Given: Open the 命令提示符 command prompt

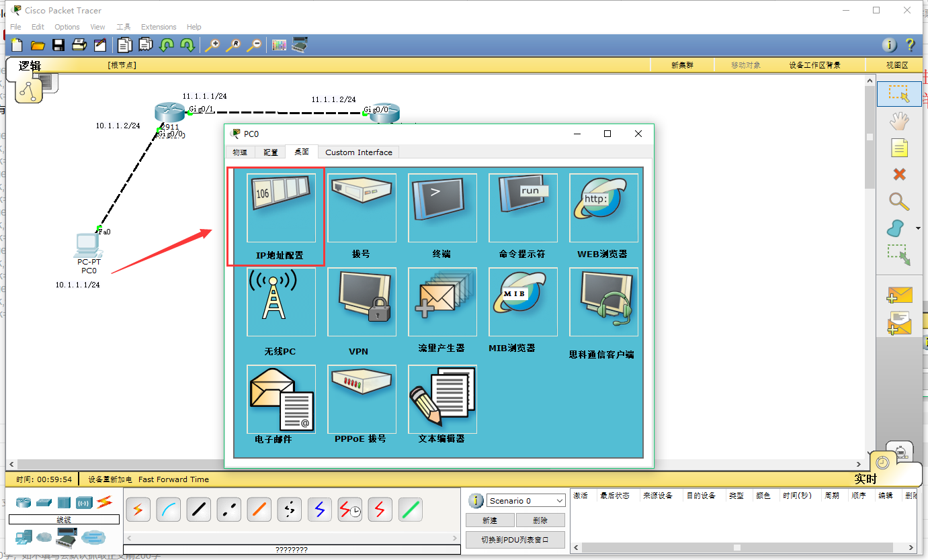Looking at the screenshot, I should click(523, 207).
